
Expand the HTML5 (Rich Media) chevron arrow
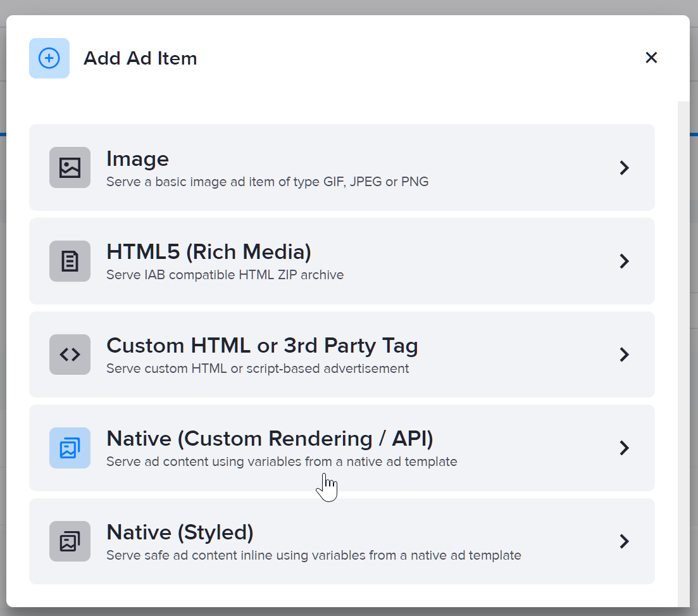(624, 261)
